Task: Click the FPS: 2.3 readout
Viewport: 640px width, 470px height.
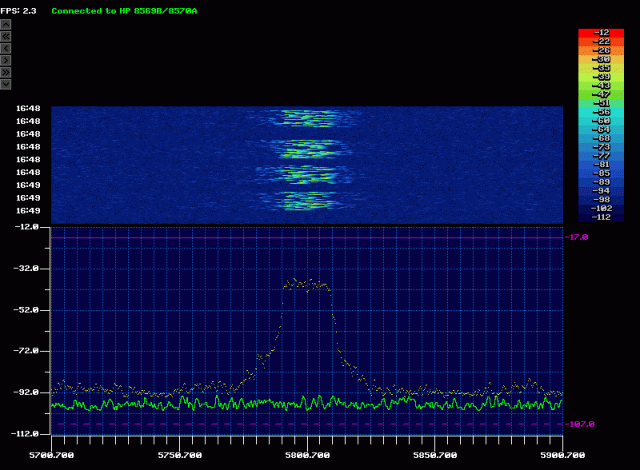Action: pos(18,11)
